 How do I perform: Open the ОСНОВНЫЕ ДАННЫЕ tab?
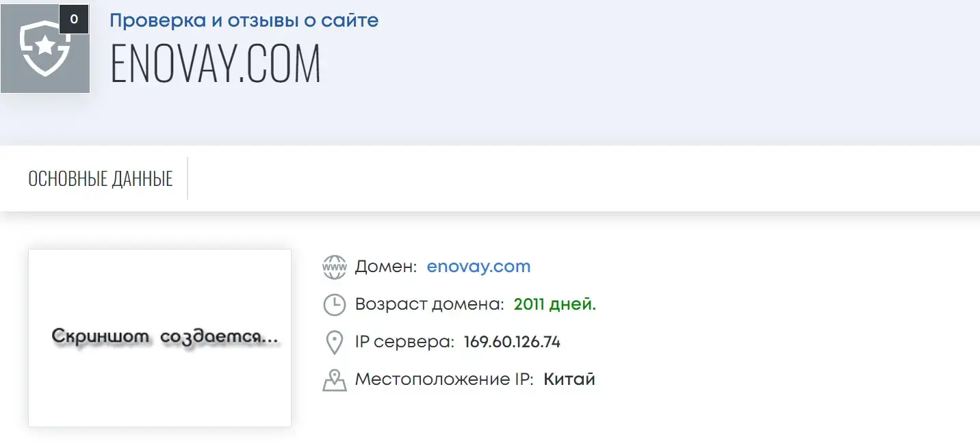tap(101, 179)
